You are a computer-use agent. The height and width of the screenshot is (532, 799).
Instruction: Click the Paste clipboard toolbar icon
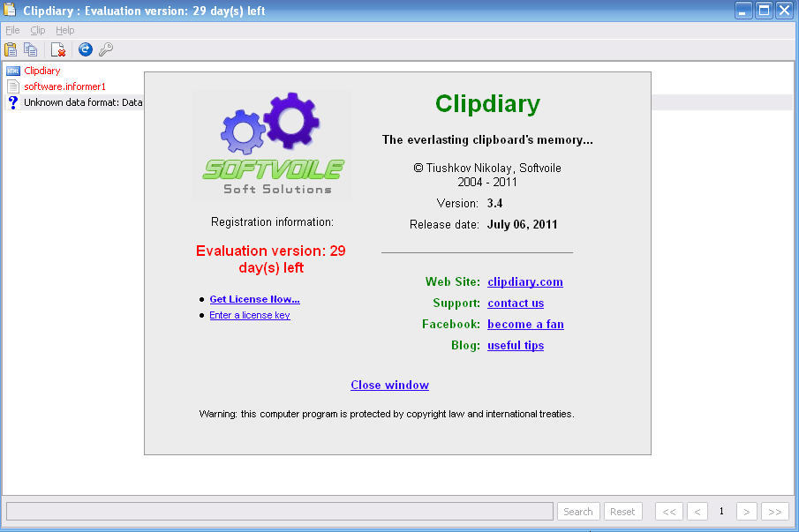point(11,49)
